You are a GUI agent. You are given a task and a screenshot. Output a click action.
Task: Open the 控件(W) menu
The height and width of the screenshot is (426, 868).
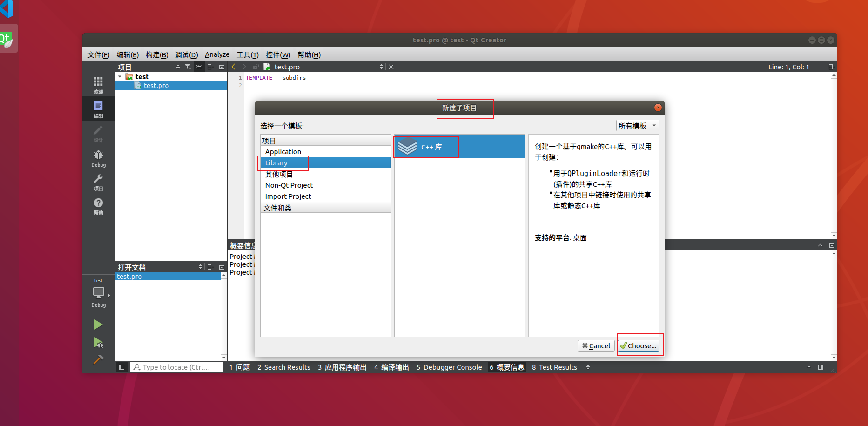click(278, 54)
